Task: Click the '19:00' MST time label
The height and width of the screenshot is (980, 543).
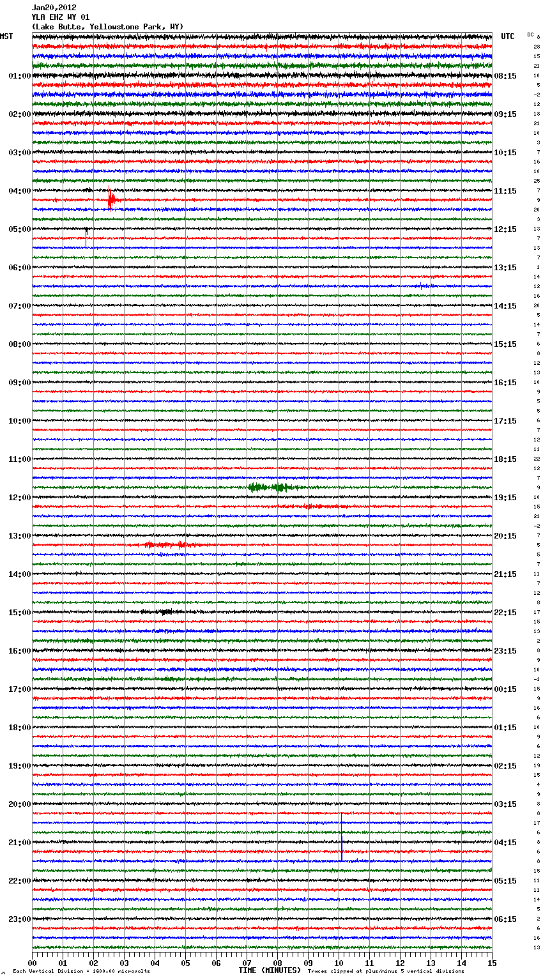Action: coord(20,766)
